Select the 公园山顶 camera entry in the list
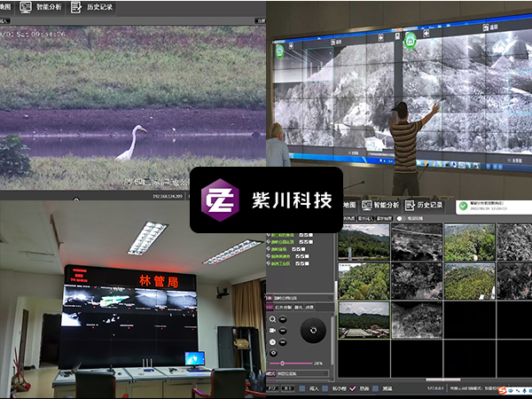 [x=282, y=242]
